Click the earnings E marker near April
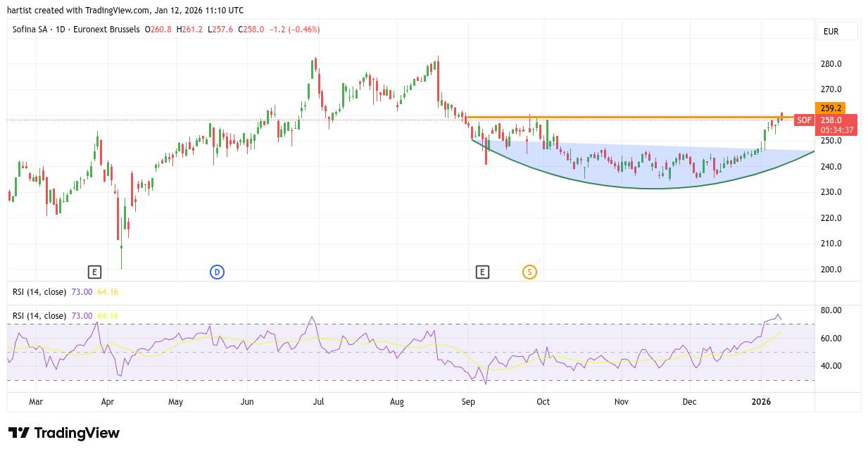868x454 pixels. [94, 272]
